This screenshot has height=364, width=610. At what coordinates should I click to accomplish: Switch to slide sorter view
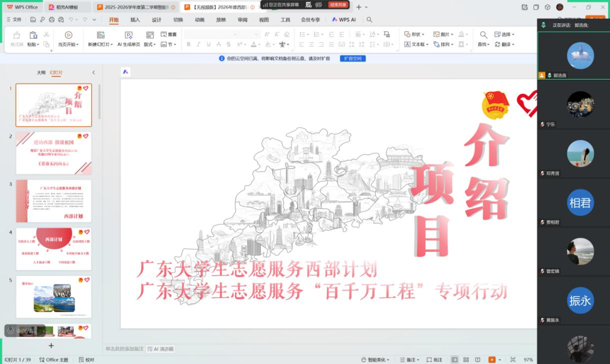pyautogui.click(x=466, y=359)
